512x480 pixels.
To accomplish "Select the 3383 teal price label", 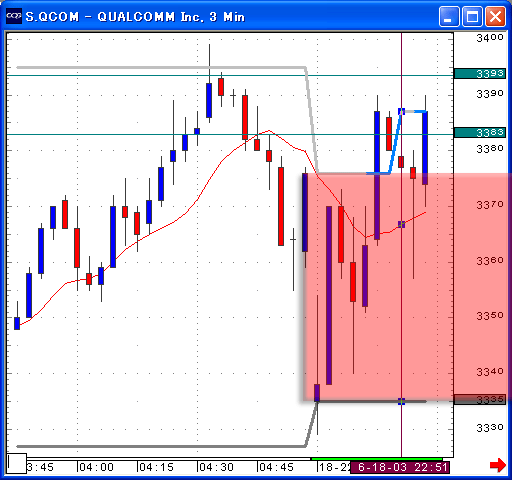I will click(x=480, y=133).
